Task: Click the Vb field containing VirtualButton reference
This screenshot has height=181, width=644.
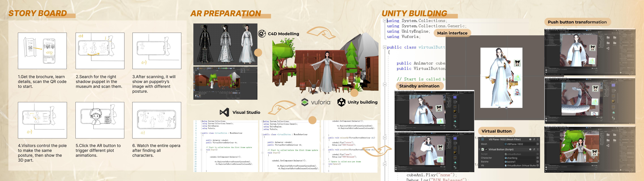Action: click(x=520, y=165)
